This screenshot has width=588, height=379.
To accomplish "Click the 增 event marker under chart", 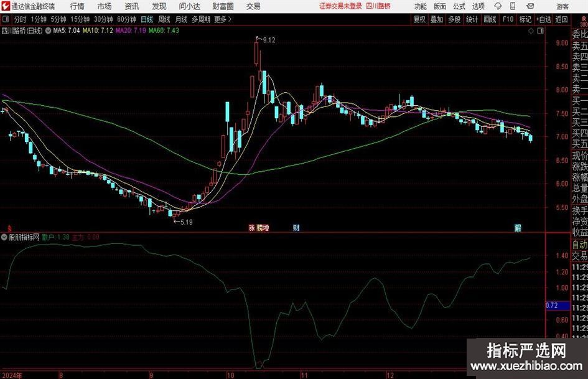I will coord(266,228).
